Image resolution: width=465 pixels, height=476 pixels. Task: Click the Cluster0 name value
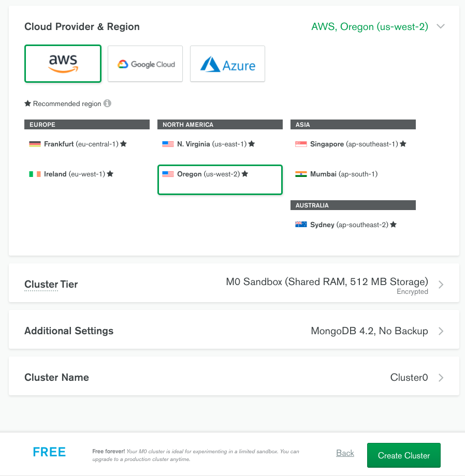coord(409,377)
